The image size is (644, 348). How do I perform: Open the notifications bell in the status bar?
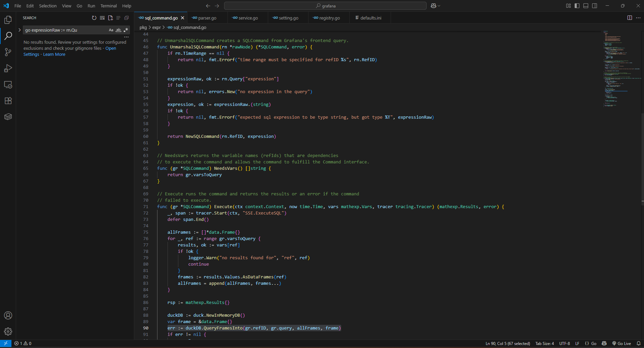[x=638, y=343]
